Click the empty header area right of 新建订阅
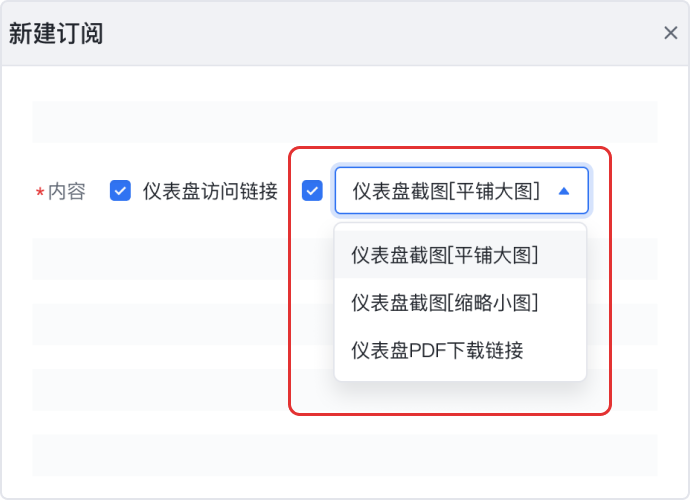The height and width of the screenshot is (500, 690). [x=380, y=34]
